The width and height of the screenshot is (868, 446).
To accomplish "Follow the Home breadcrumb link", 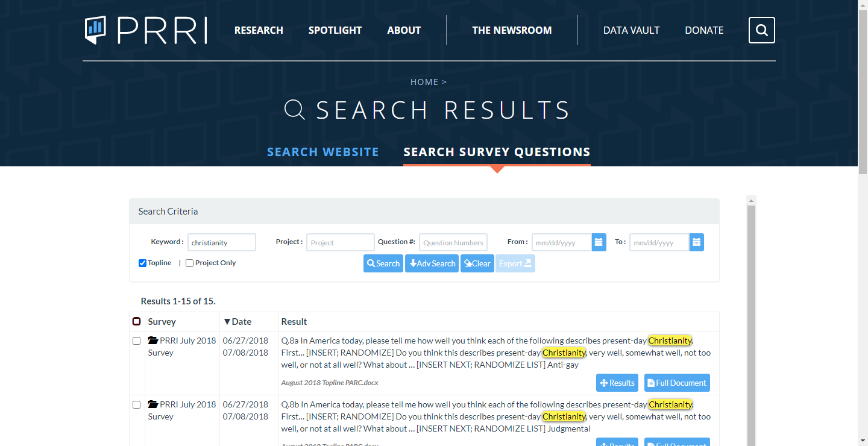I will (424, 82).
